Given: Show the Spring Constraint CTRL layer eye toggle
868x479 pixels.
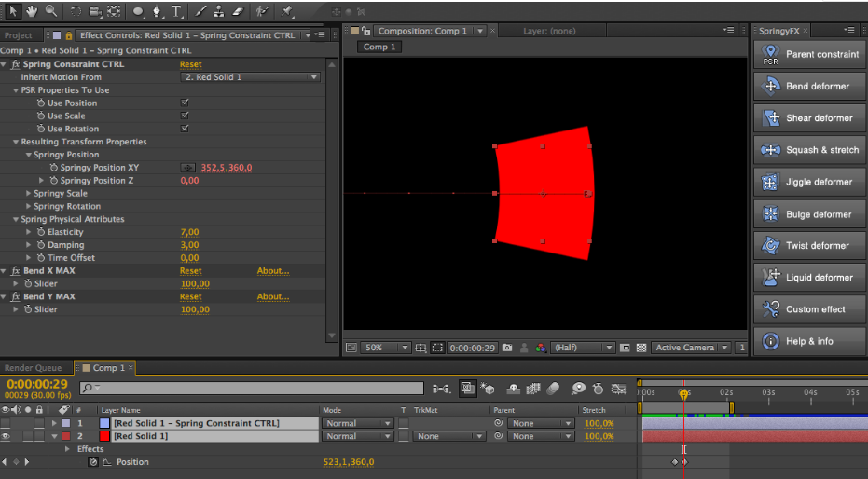Looking at the screenshot, I should point(6,423).
